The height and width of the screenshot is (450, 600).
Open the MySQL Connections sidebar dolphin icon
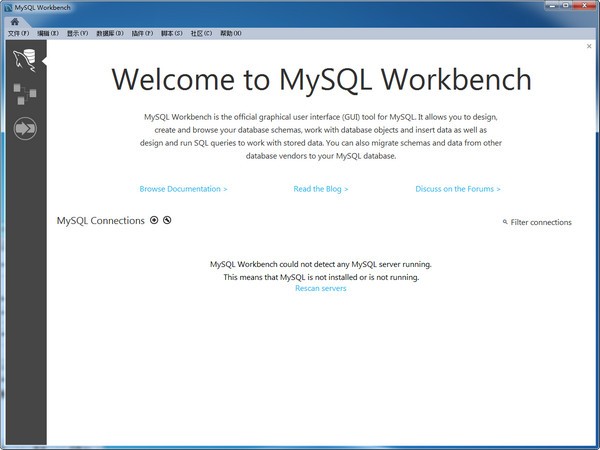tap(25, 60)
